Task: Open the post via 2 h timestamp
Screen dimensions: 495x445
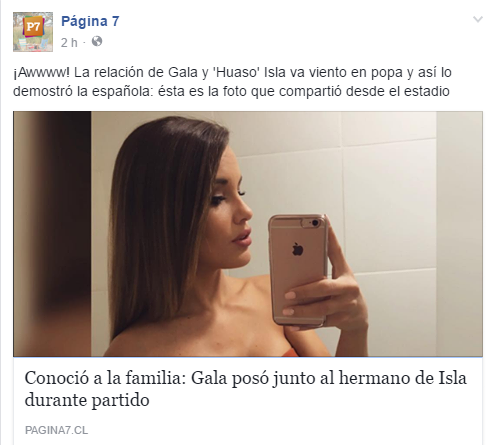Action: [x=69, y=42]
